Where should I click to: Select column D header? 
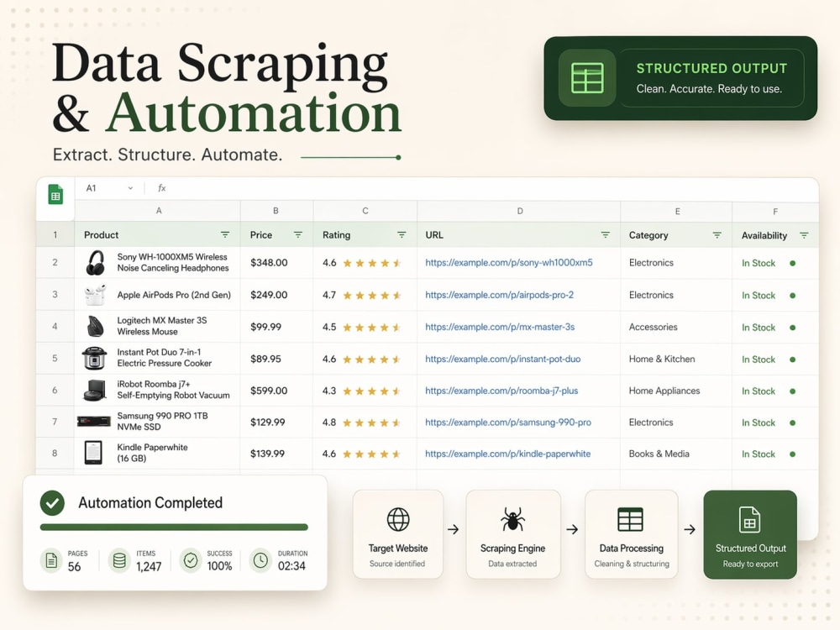point(519,211)
